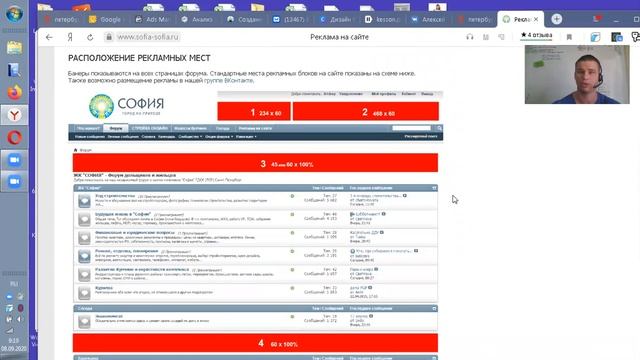Image resolution: width=640 pixels, height=360 pixels.
Task: Open a new browser tab with plus
Action: [x=556, y=19]
